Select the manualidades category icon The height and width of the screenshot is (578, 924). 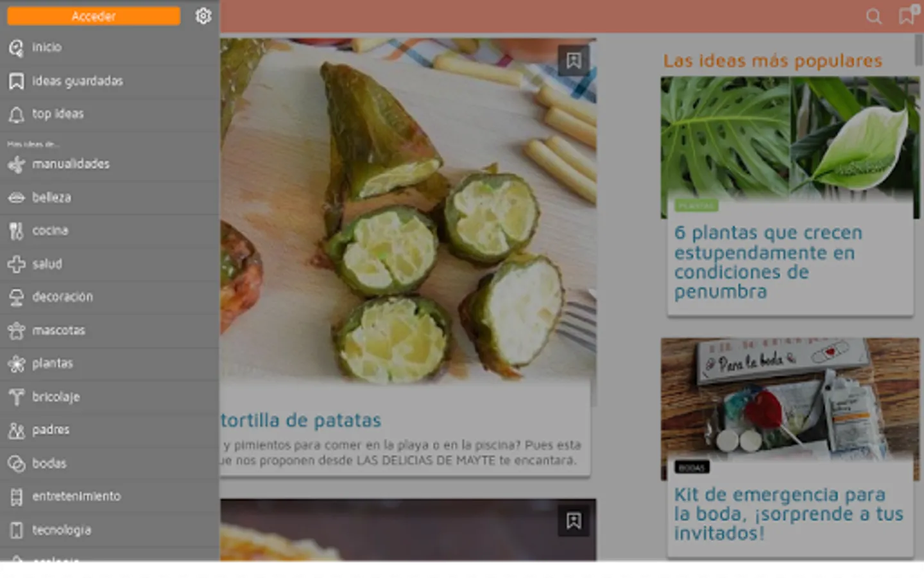(16, 164)
